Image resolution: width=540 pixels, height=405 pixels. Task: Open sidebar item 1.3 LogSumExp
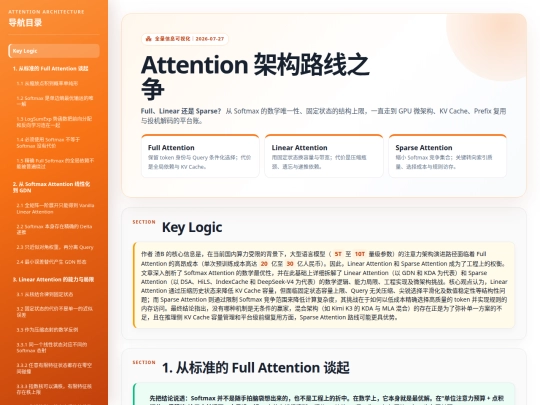pyautogui.click(x=54, y=122)
